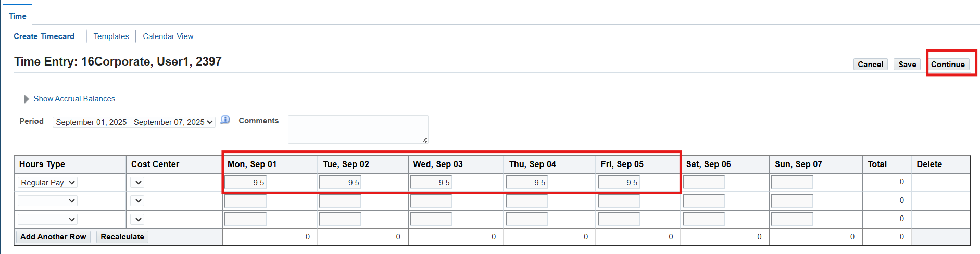The width and height of the screenshot is (980, 254).
Task: Click inside the Comments text box
Action: (358, 129)
